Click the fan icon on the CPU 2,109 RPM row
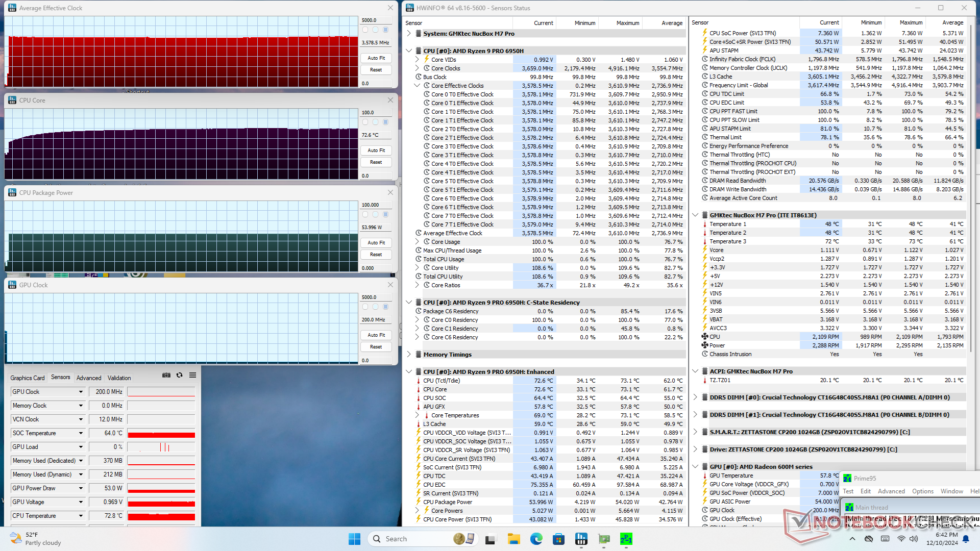The width and height of the screenshot is (980, 551). point(705,337)
